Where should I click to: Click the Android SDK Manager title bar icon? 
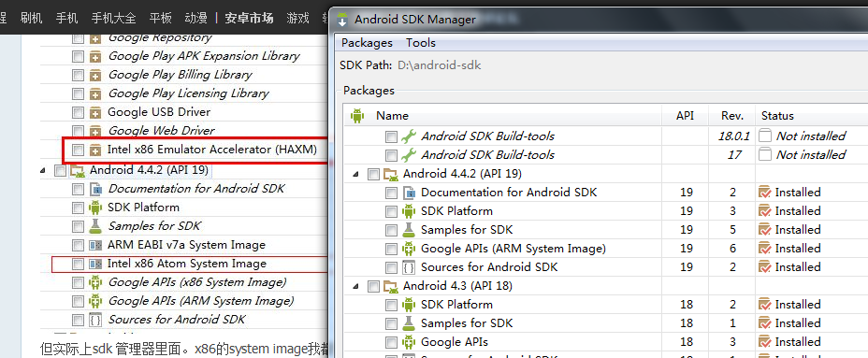(x=342, y=20)
